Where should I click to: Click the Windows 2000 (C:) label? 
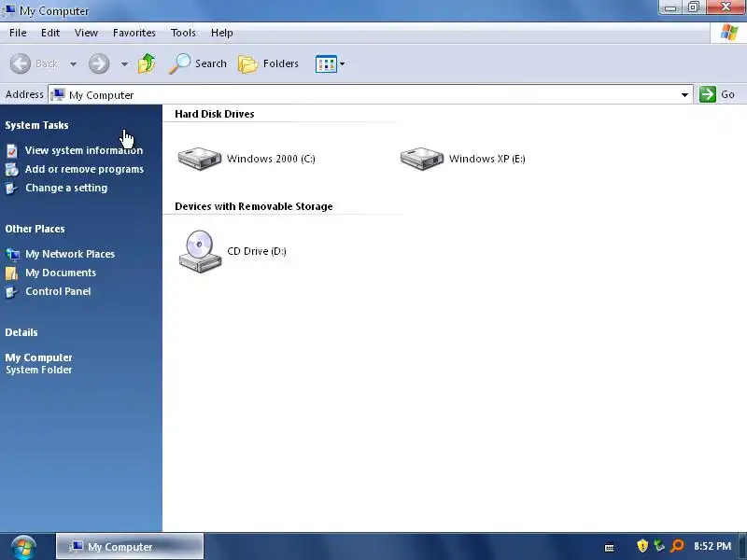(x=271, y=159)
